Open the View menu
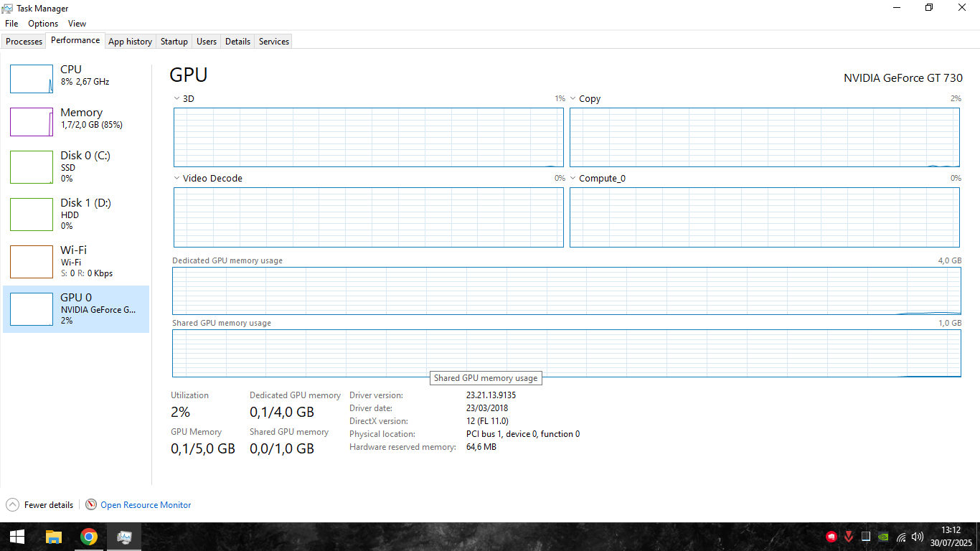 tap(77, 24)
